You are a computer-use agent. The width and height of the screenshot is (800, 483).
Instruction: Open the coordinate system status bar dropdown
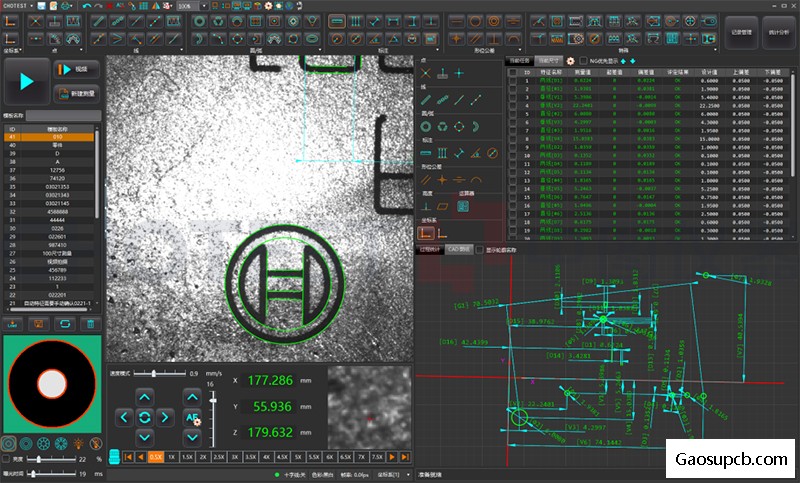[408, 475]
